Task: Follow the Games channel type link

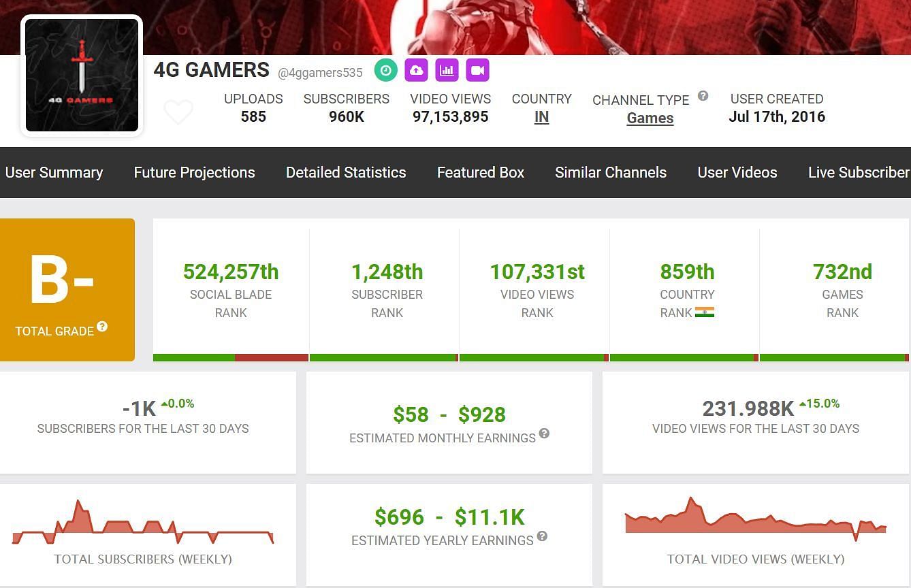Action: click(x=650, y=118)
